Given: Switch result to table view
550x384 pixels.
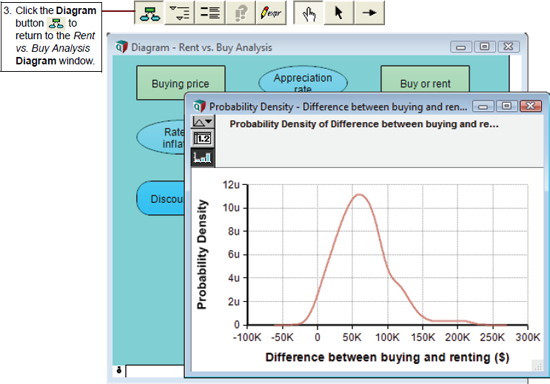Looking at the screenshot, I should [x=203, y=139].
